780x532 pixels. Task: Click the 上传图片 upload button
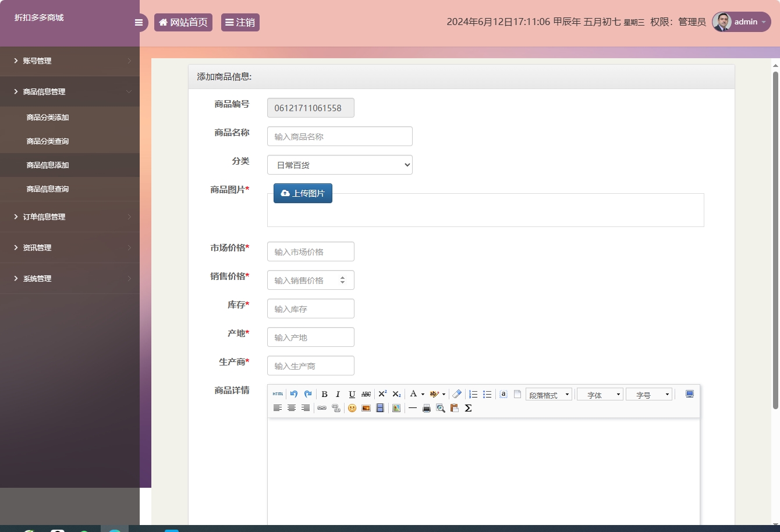(303, 193)
